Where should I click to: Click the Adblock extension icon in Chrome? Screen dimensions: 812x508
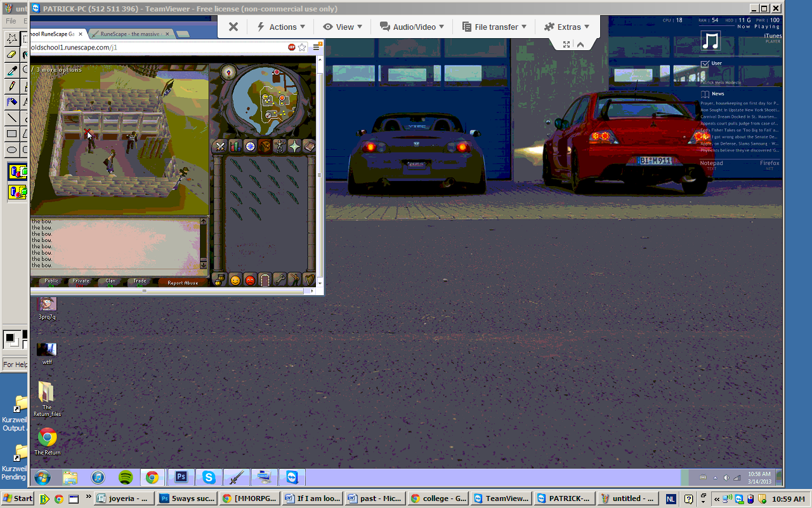point(292,47)
